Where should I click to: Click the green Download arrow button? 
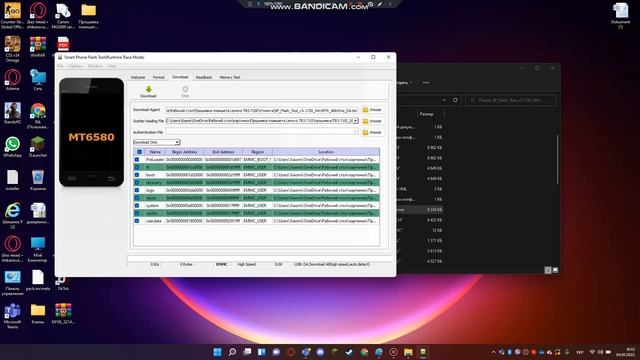(x=148, y=91)
